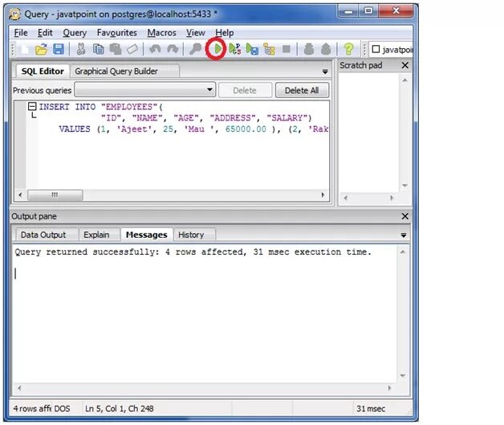Click the '31 msec' status bar entry
Viewport: 504px width, 425px height.
pos(371,409)
